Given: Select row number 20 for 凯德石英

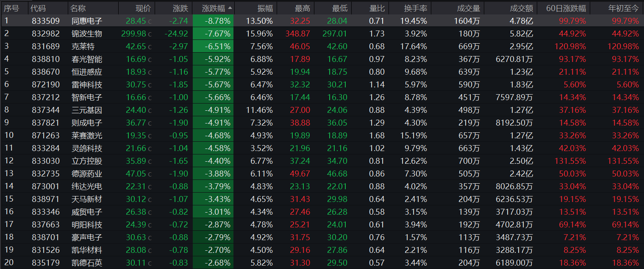Looking at the screenshot, I should (8, 263).
